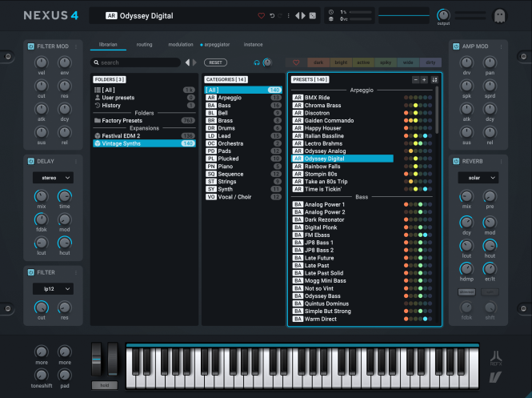Open Amp Mod panel options menu
The height and width of the screenshot is (398, 532).
click(501, 46)
